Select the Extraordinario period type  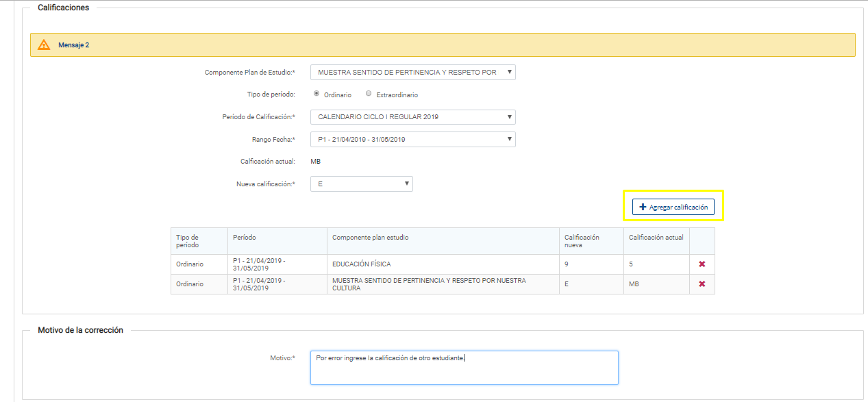pos(369,94)
